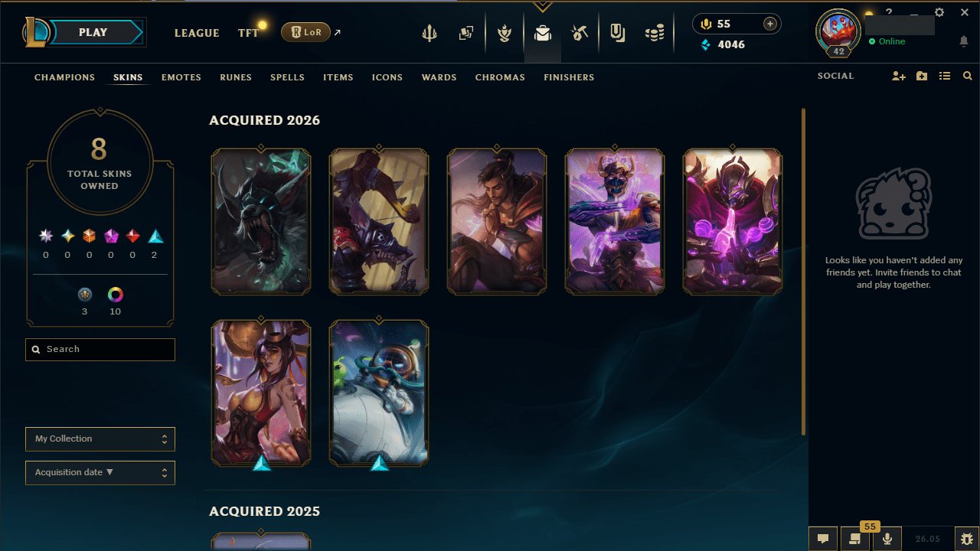Viewport: 980px width, 551px height.
Task: Toggle the microphone voice button
Action: [887, 539]
